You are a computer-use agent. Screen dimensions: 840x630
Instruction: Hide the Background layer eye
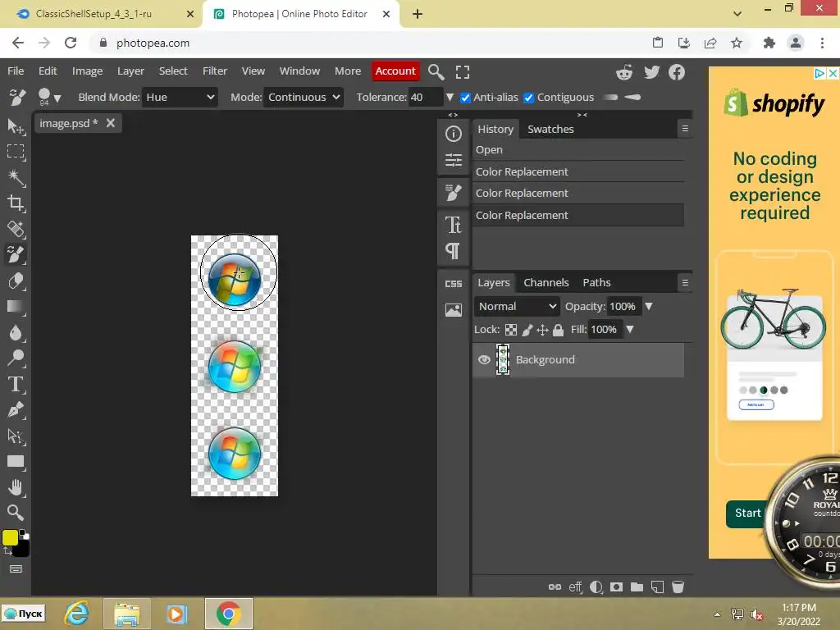(484, 359)
